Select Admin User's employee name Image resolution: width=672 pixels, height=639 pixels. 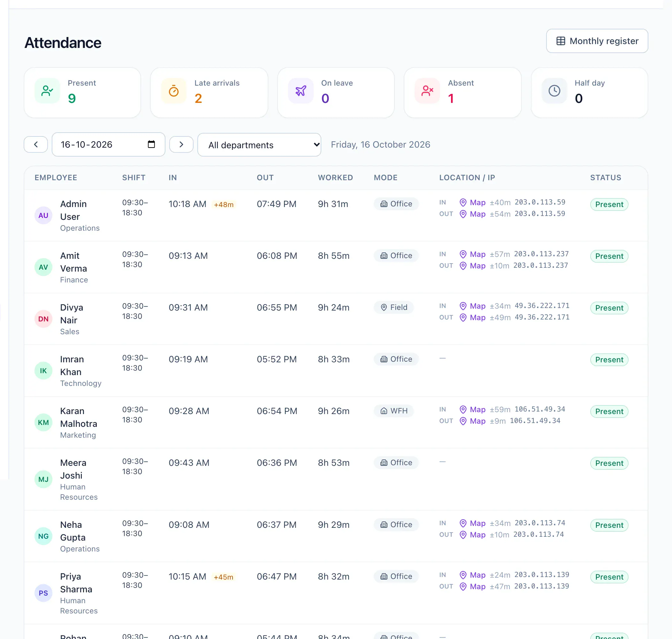(x=73, y=210)
